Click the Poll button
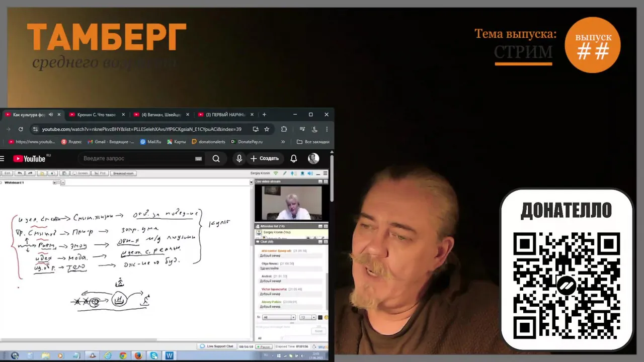Viewport: 644px width, 362px height. point(101,173)
